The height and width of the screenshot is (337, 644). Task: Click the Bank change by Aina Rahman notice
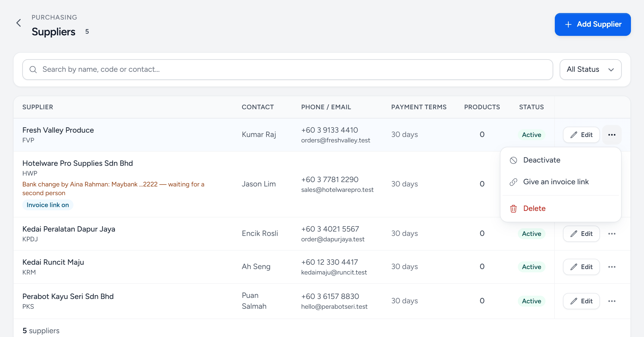tap(113, 189)
